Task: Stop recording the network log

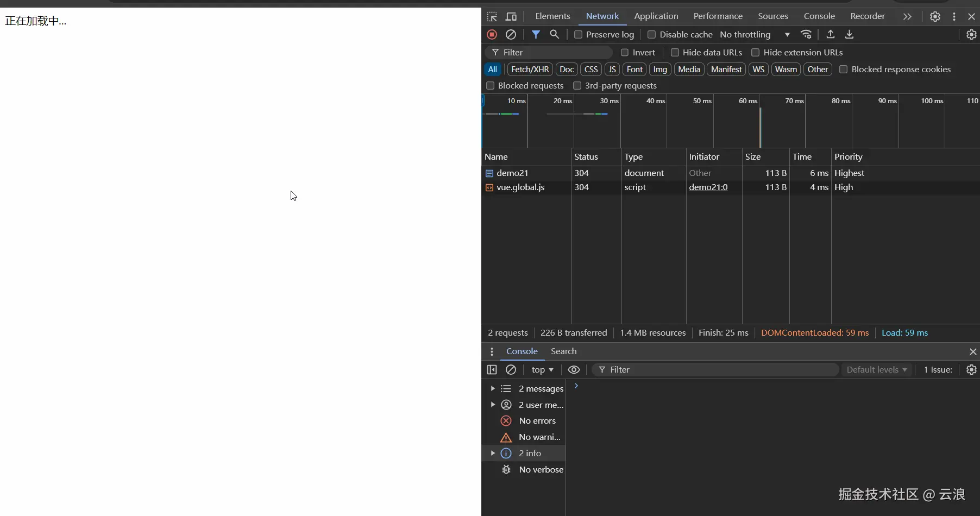Action: coord(492,34)
